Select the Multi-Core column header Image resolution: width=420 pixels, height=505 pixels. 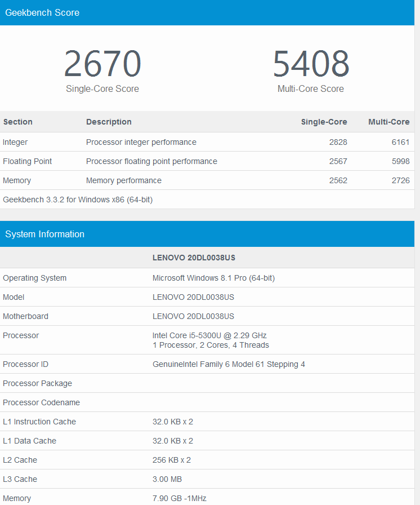point(388,122)
